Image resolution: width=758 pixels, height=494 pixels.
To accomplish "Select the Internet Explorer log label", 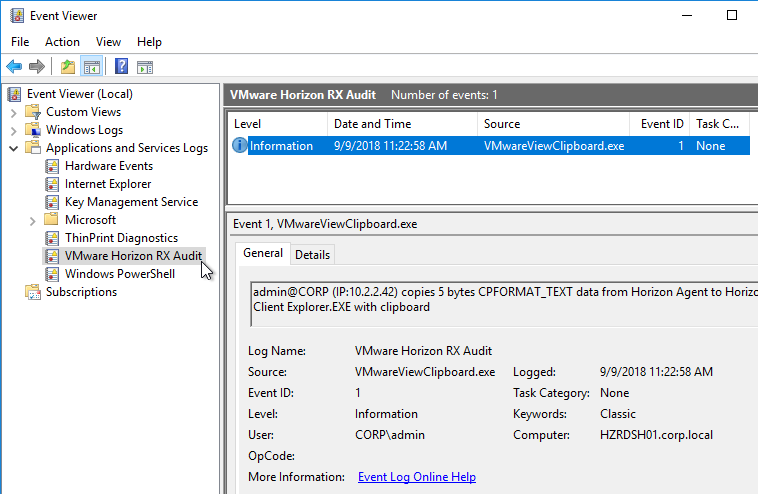I will pyautogui.click(x=108, y=184).
